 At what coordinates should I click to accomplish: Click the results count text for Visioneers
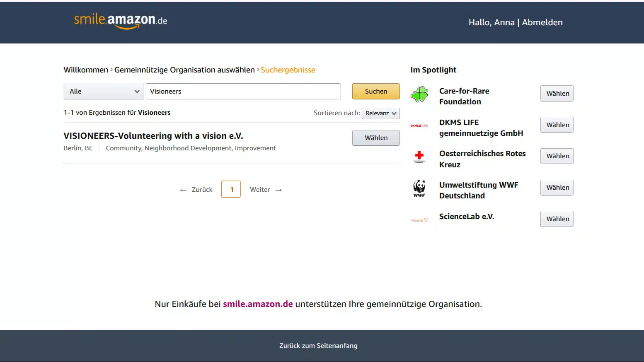point(117,113)
